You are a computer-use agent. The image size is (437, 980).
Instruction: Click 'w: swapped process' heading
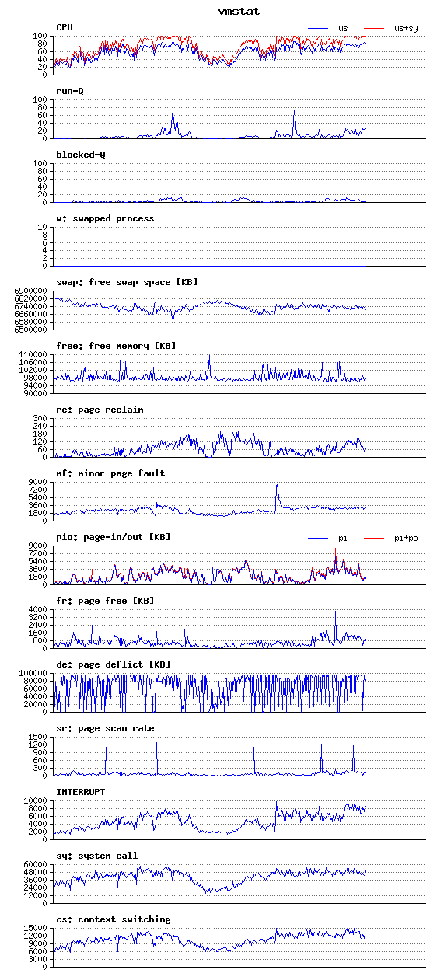point(105,218)
